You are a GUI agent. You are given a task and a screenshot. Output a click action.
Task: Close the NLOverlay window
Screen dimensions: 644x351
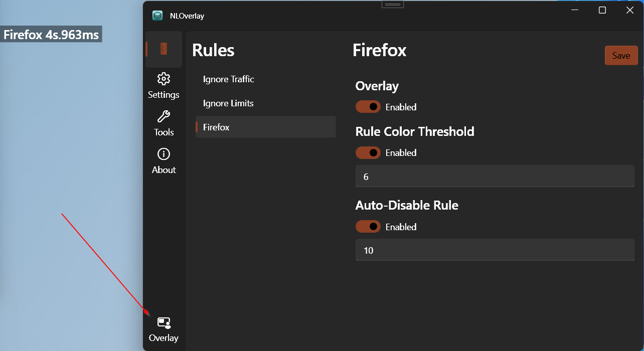(630, 10)
